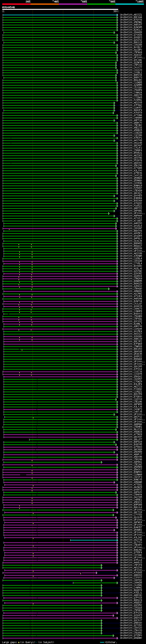Click the purple ~60% identity legend bar
Image resolution: width=146 pixels, height=644 pixels.
tap(73, 4)
